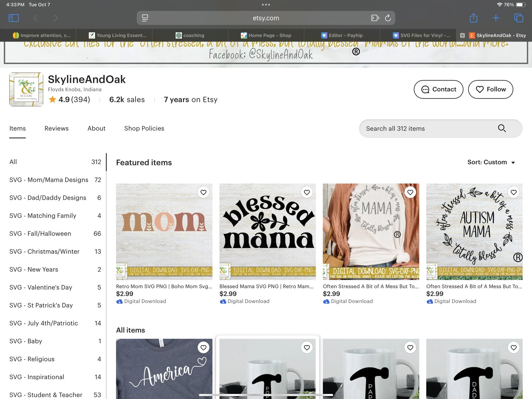Follow the SkylineAndOak shop
The height and width of the screenshot is (399, 532).
pyautogui.click(x=491, y=89)
